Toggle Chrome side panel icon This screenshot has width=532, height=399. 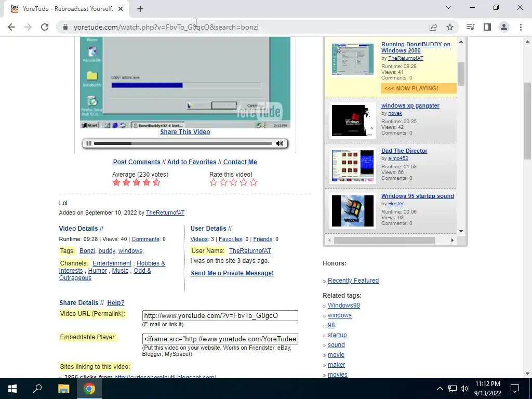(487, 27)
